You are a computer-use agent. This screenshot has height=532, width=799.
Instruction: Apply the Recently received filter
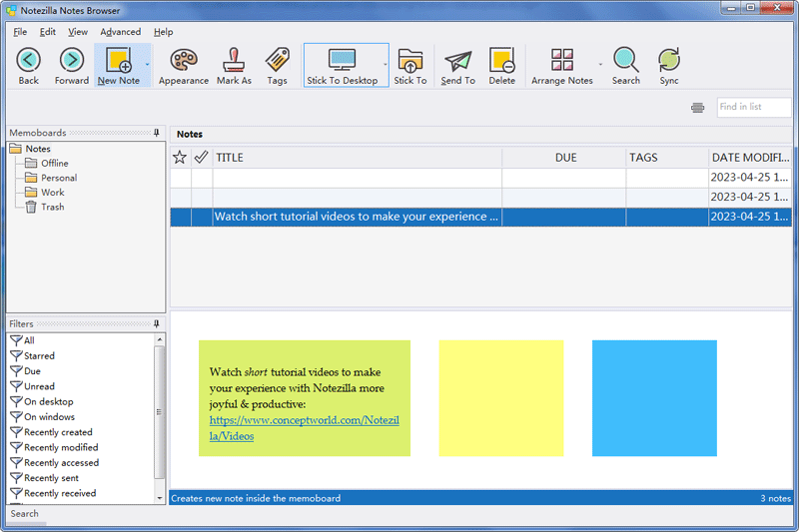click(x=53, y=493)
